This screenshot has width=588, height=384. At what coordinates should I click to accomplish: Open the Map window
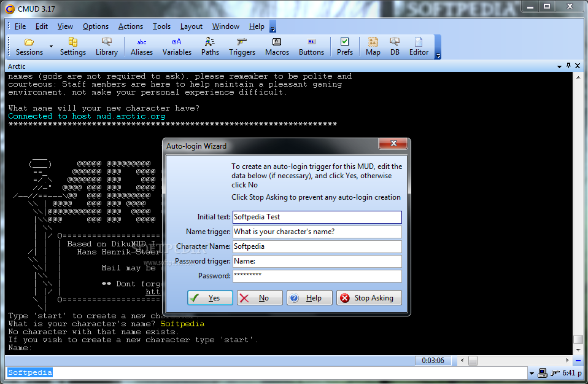pos(373,47)
